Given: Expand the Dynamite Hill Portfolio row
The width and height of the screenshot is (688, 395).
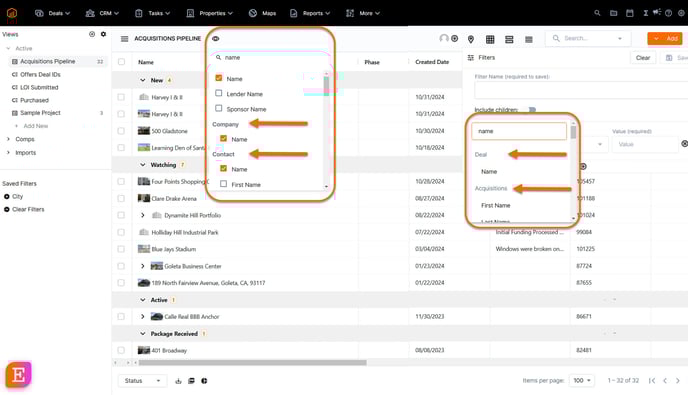Looking at the screenshot, I should (143, 215).
